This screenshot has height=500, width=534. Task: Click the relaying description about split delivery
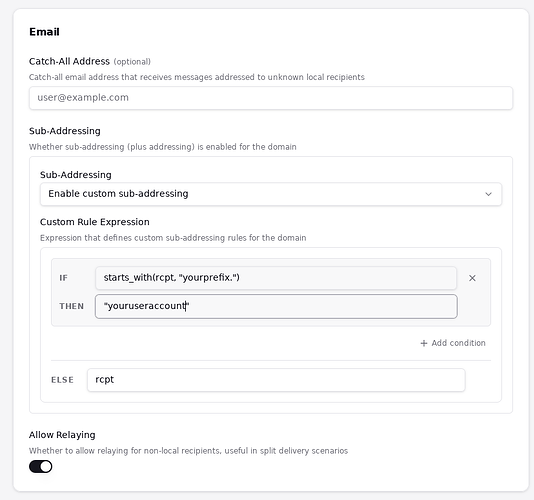[188, 451]
